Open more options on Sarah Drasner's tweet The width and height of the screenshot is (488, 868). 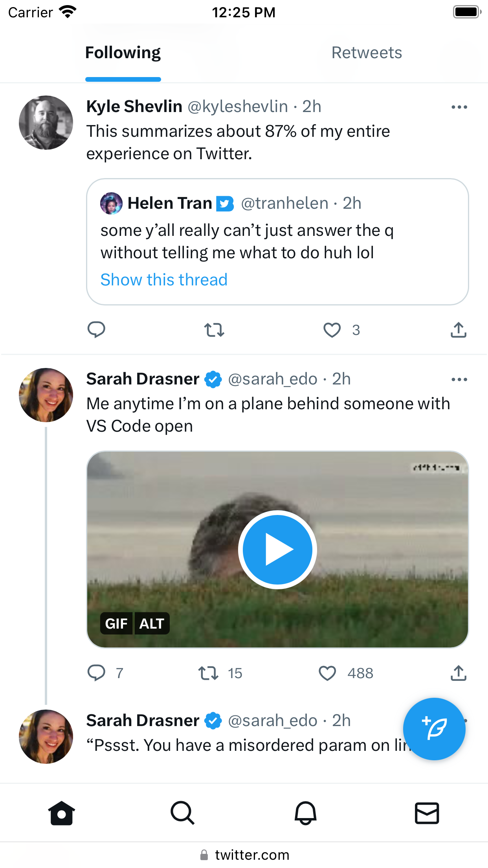459,379
